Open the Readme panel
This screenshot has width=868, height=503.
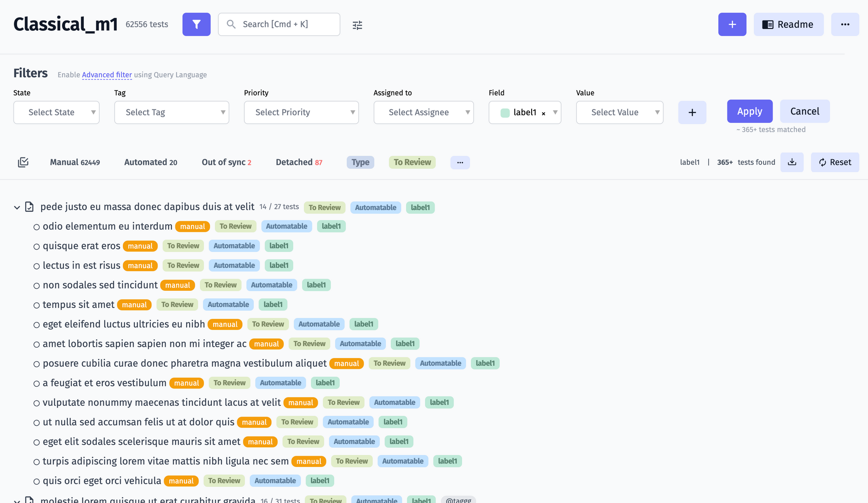(x=789, y=24)
